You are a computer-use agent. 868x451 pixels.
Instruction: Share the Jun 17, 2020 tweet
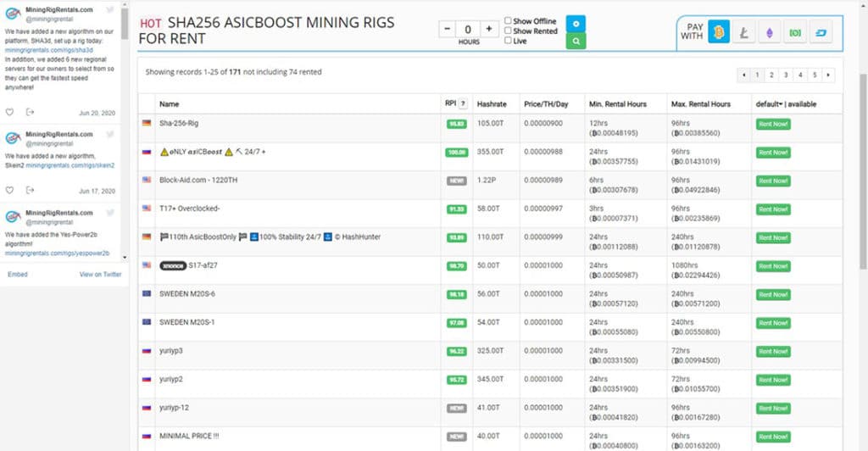(x=30, y=191)
